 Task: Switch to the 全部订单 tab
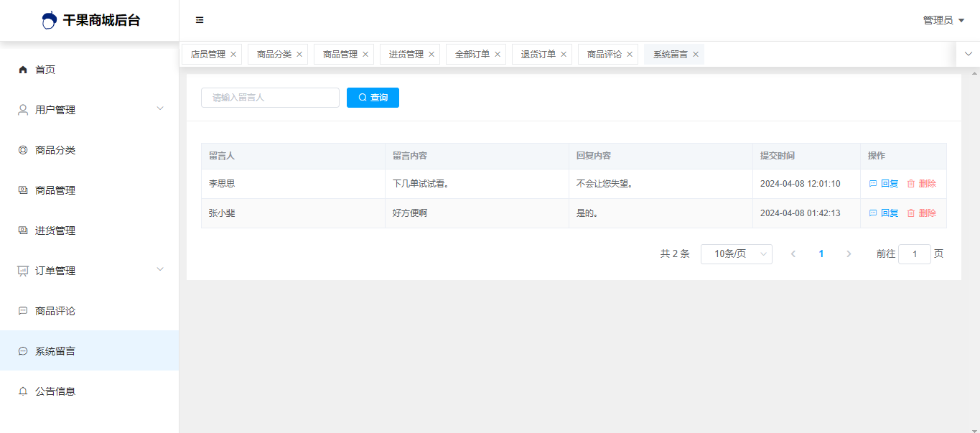pyautogui.click(x=472, y=55)
